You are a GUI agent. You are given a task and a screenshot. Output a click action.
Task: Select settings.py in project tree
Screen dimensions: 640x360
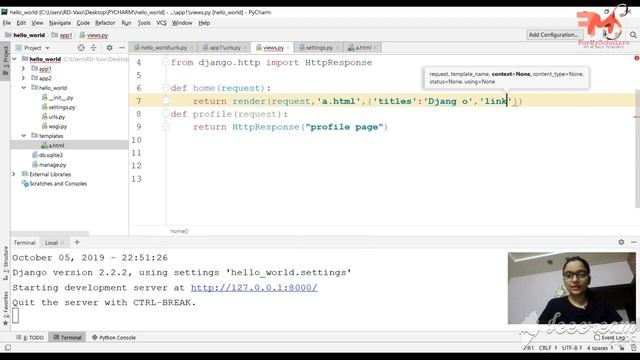58,107
